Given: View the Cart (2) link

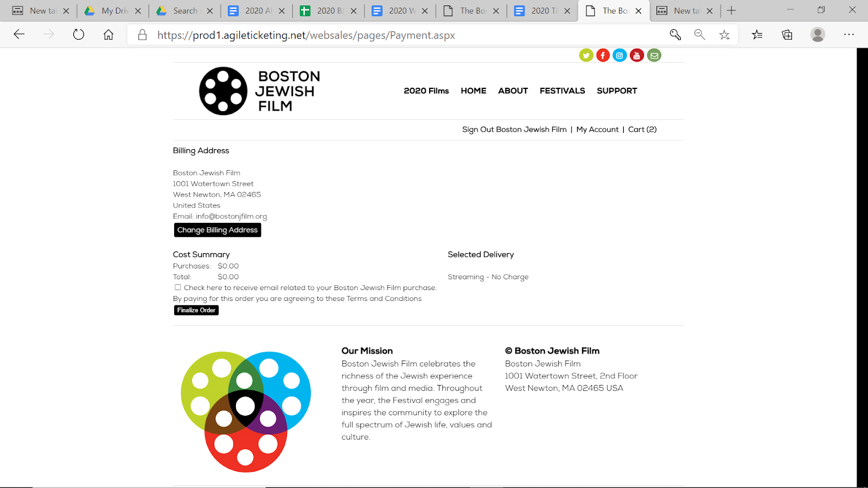Looking at the screenshot, I should pos(642,130).
